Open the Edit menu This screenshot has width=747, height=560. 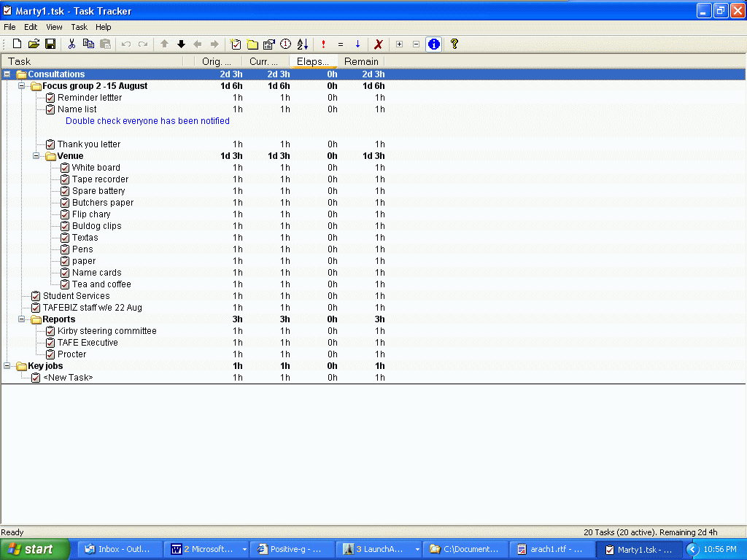coord(31,27)
